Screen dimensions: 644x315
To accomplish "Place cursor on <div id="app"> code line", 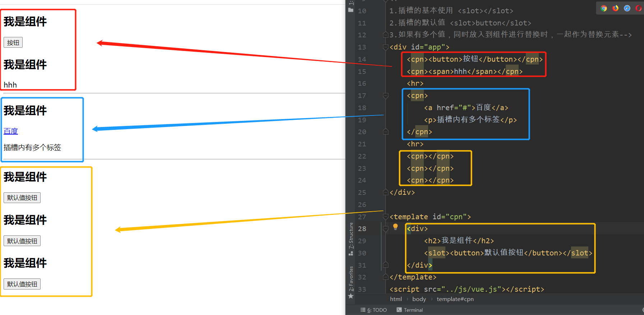I will point(420,47).
